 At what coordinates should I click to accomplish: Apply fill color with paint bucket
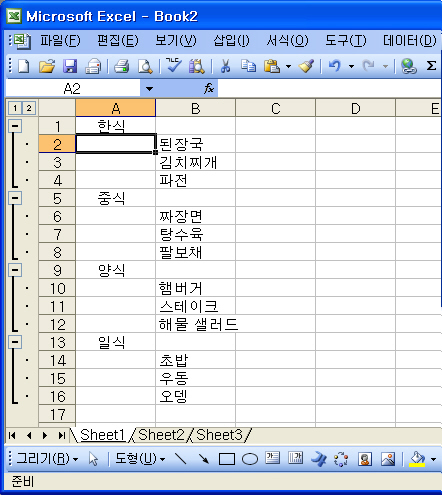click(x=417, y=459)
